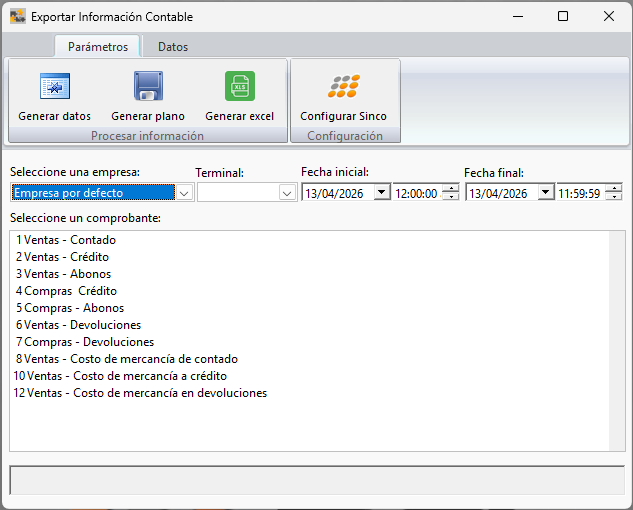Open the Terminal combo box

(x=286, y=193)
